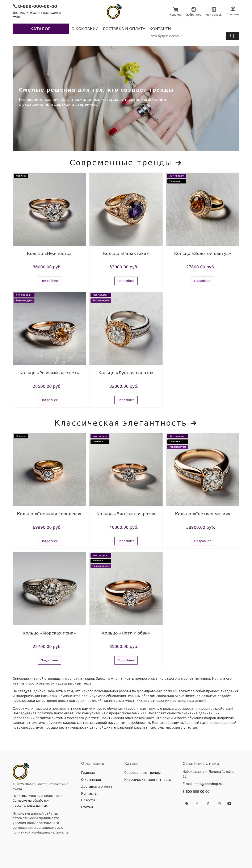Click the Odnoklassniki icon in footer
252x868 pixels.
[208, 804]
